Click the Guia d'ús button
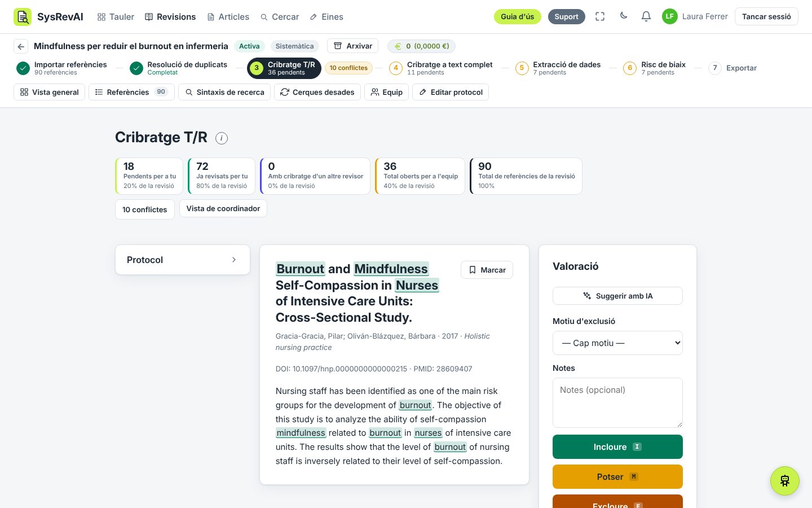This screenshot has height=508, width=812. (518, 17)
